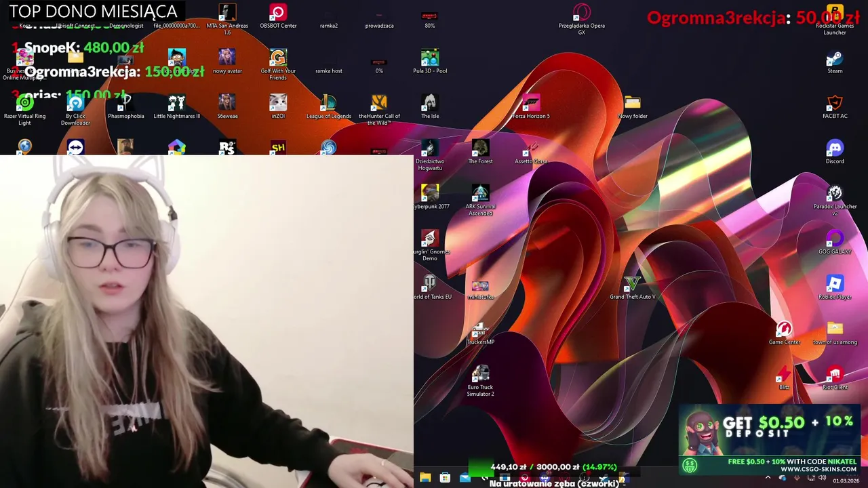Viewport: 868px width, 488px height.
Task: Launch Little Nightmares III
Action: (x=177, y=107)
